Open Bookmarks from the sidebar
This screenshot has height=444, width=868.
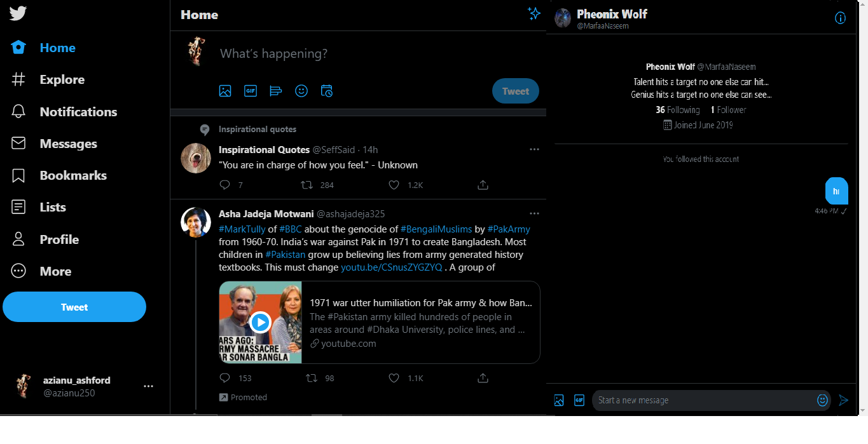[x=59, y=175]
